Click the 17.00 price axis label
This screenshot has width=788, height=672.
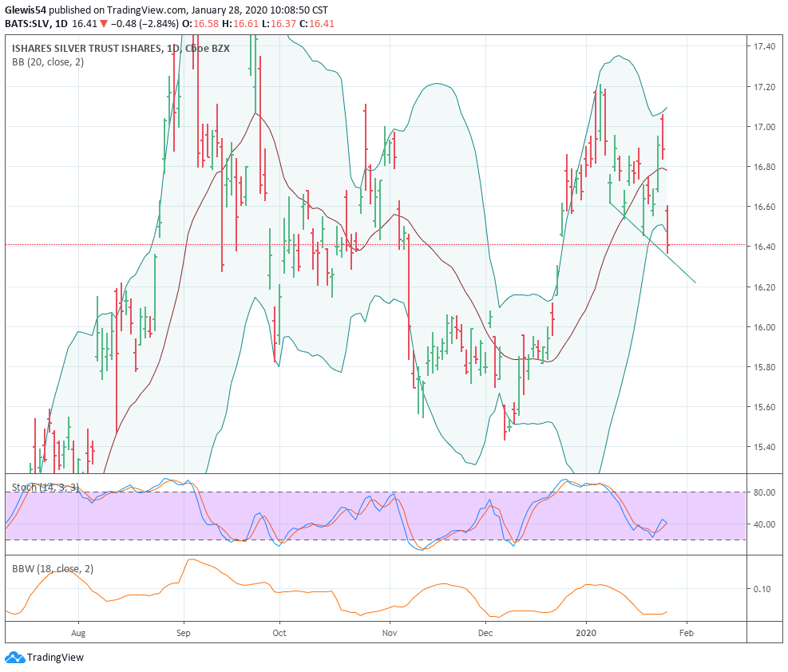tap(764, 127)
